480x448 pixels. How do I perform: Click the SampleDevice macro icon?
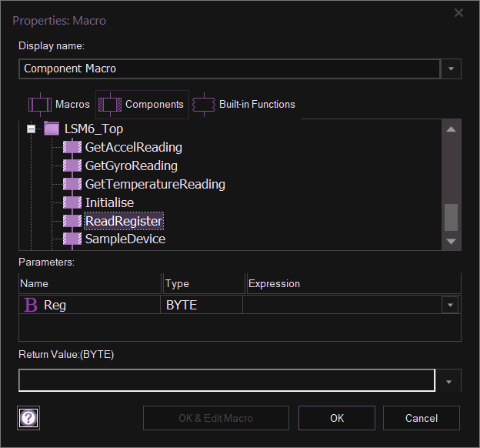point(72,239)
